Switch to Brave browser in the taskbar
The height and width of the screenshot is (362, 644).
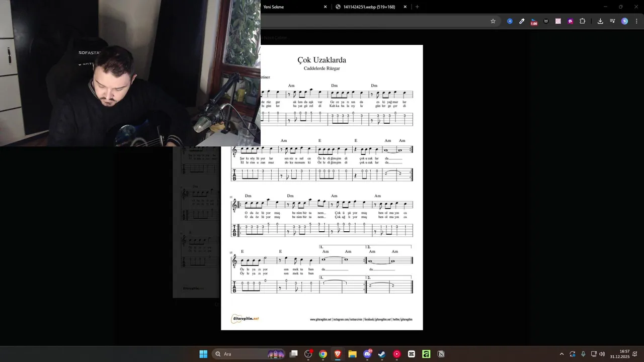pos(338,354)
